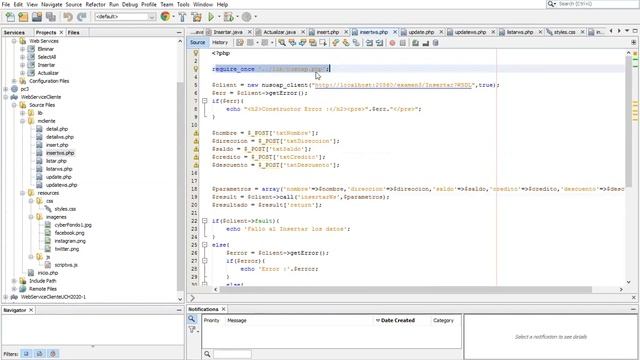
Task: Open the dropdown arrow next to Run Project
Action: point(219,17)
